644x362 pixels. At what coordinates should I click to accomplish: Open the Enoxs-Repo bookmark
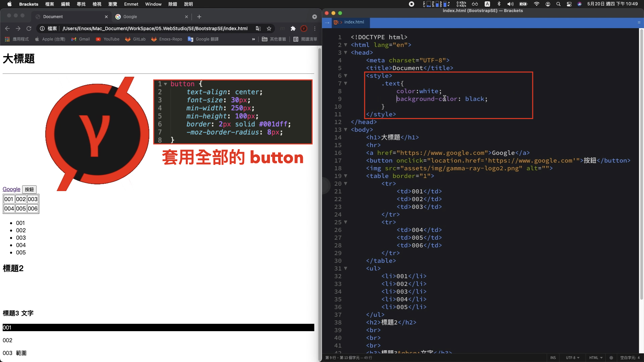click(x=167, y=39)
